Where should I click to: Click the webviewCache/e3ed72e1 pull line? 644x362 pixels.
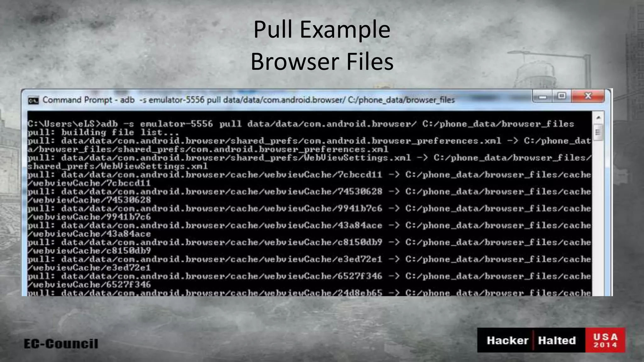pyautogui.click(x=309, y=264)
